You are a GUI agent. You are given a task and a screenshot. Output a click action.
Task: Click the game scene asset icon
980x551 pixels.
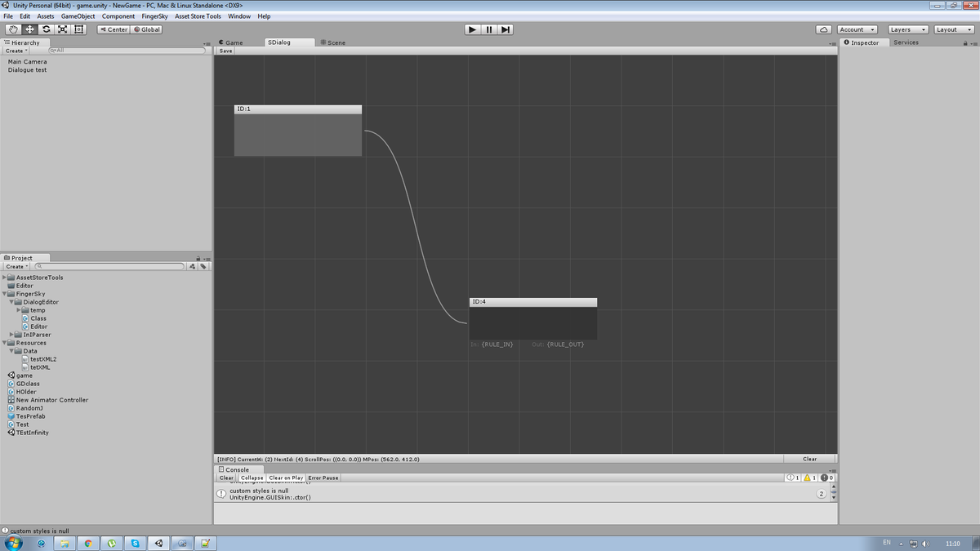coord(11,375)
